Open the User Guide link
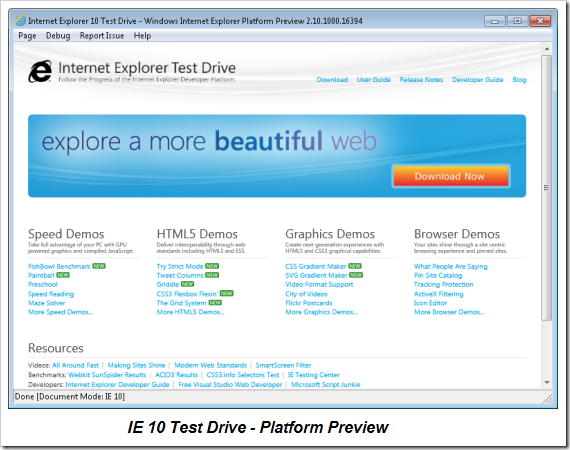The width and height of the screenshot is (570, 450). [373, 80]
